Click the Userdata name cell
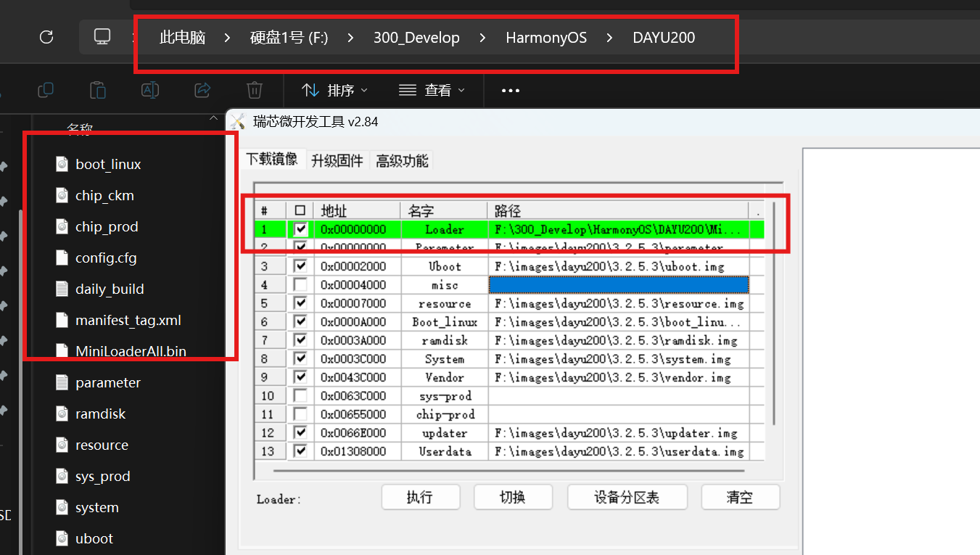 coord(445,451)
